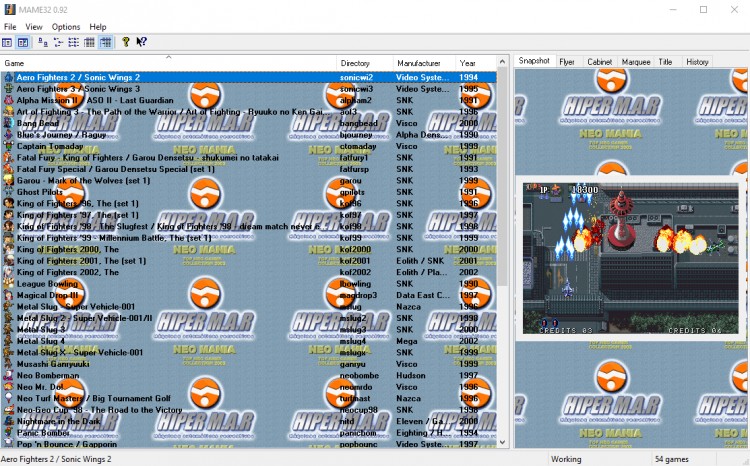This screenshot has width=750, height=466.
Task: Select Metal Slug - Super Vehicle-001 row
Action: pyautogui.click(x=249, y=307)
